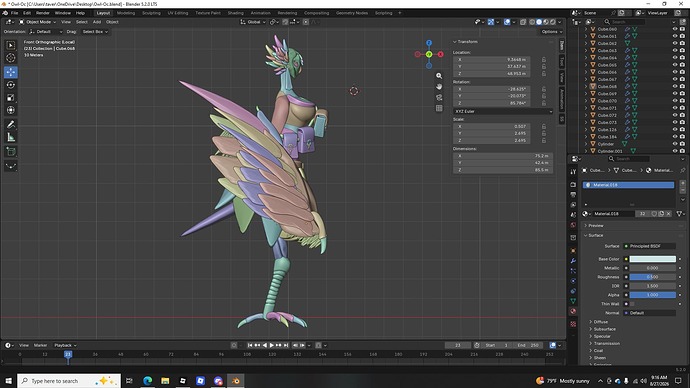Lock the Location X transform
The width and height of the screenshot is (690, 388).
pos(544,59)
